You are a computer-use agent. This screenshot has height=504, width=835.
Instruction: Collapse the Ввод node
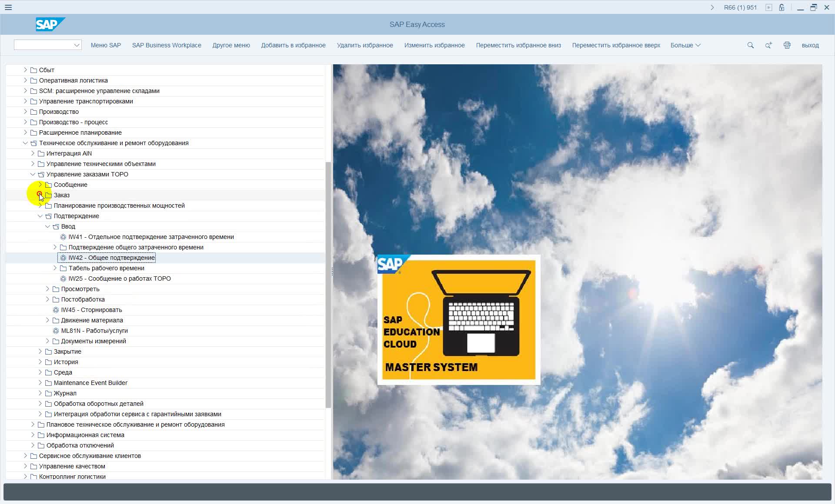tap(47, 226)
